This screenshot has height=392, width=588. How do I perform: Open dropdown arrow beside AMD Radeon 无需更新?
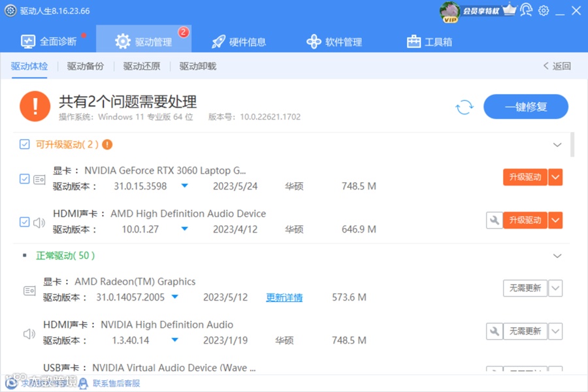[x=555, y=288]
